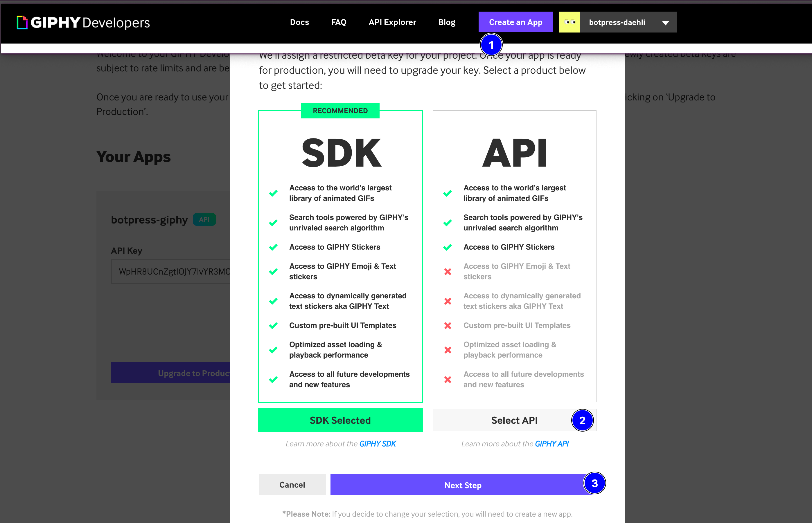812x523 pixels.
Task: Click SDK checkmark for Search tools
Action: (x=273, y=223)
